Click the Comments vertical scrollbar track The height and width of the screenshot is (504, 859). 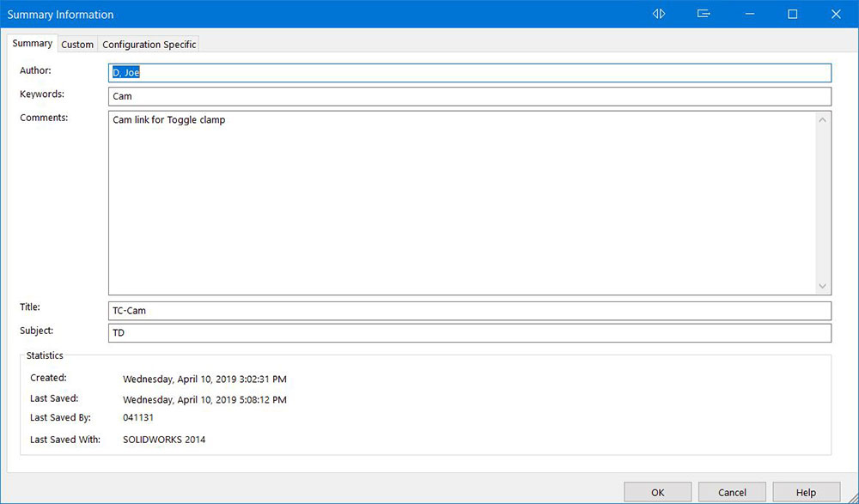coord(823,203)
